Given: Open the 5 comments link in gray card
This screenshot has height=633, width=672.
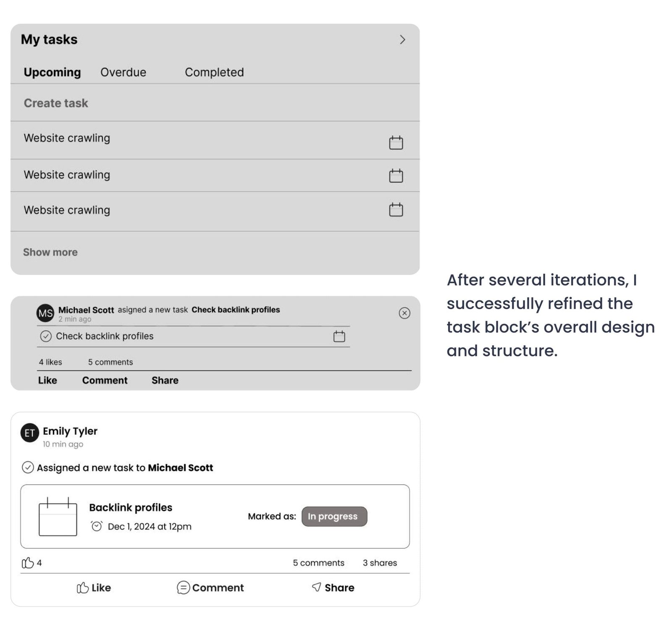Looking at the screenshot, I should point(110,362).
